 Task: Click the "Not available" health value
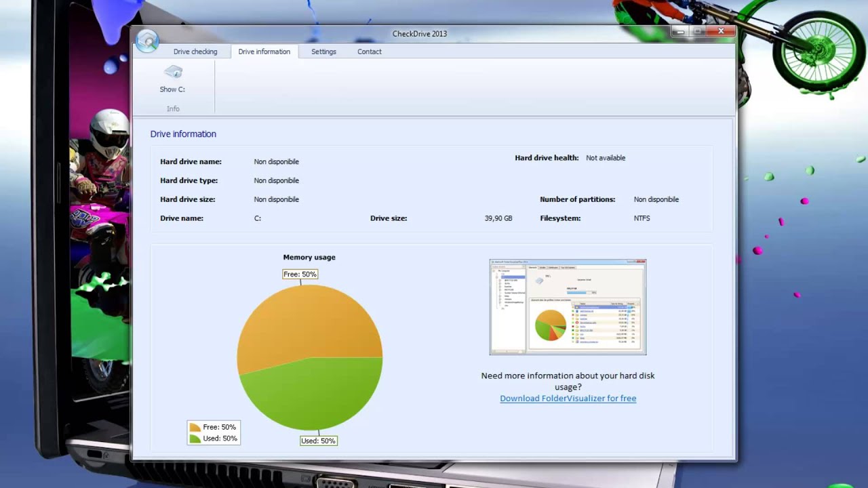(606, 158)
